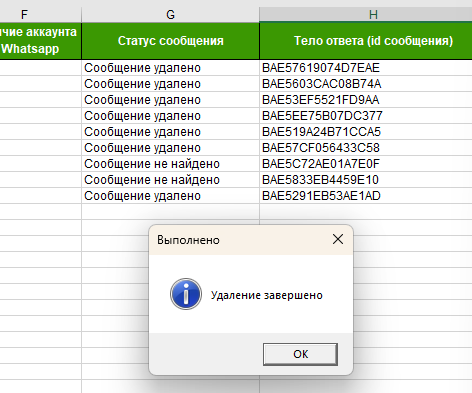Click the blue information icon in dialog
The width and height of the screenshot is (472, 393).
[x=186, y=294]
